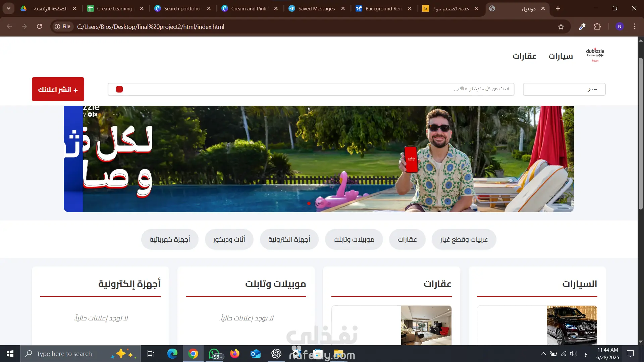The width and height of the screenshot is (644, 362).
Task: Bookmark this page with the star icon
Action: 561,26
